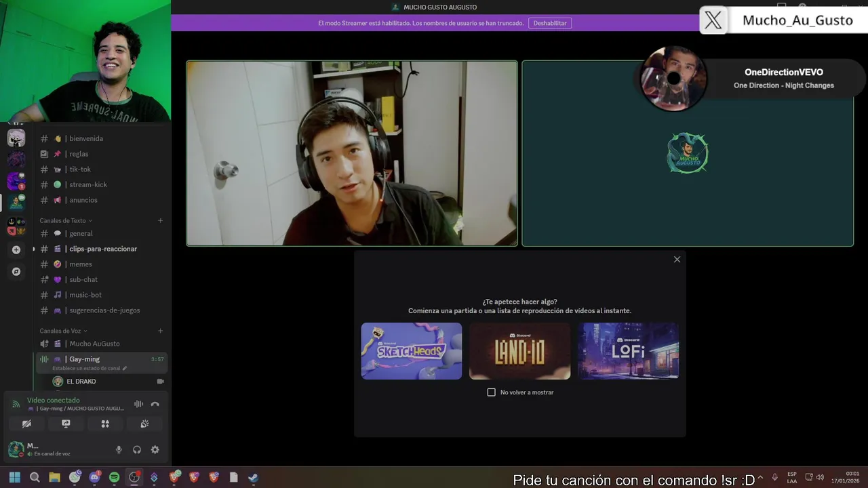Click the Video conectado status text

53,401
